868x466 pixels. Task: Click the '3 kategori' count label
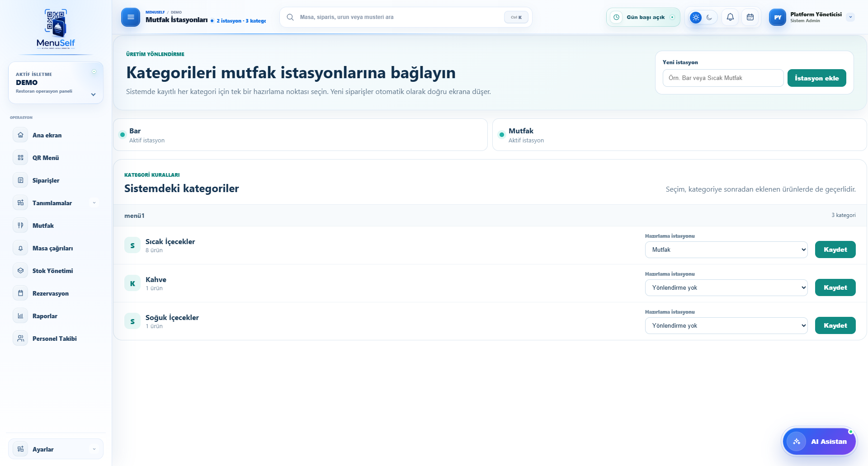click(x=844, y=215)
